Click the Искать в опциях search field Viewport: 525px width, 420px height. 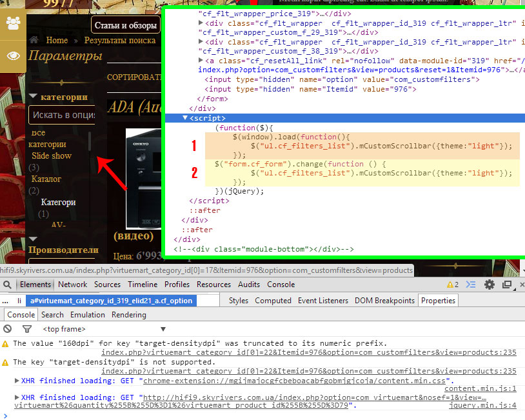(61, 115)
